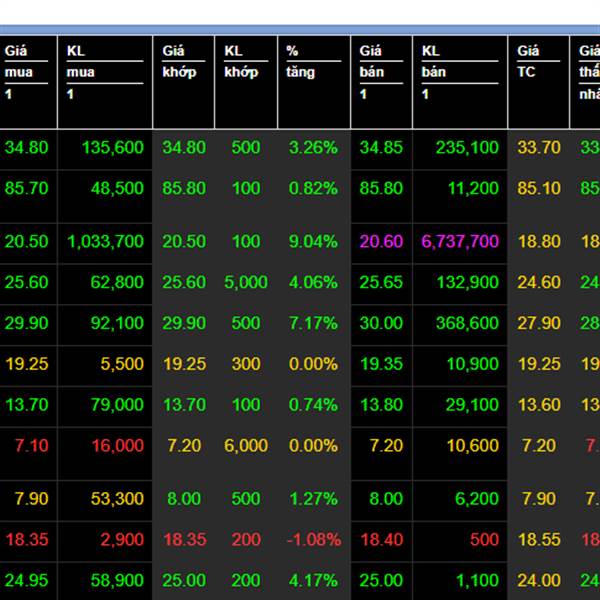Click the 'Giá bán 1' column header
Viewport: 600px width, 600px height.
point(380,72)
